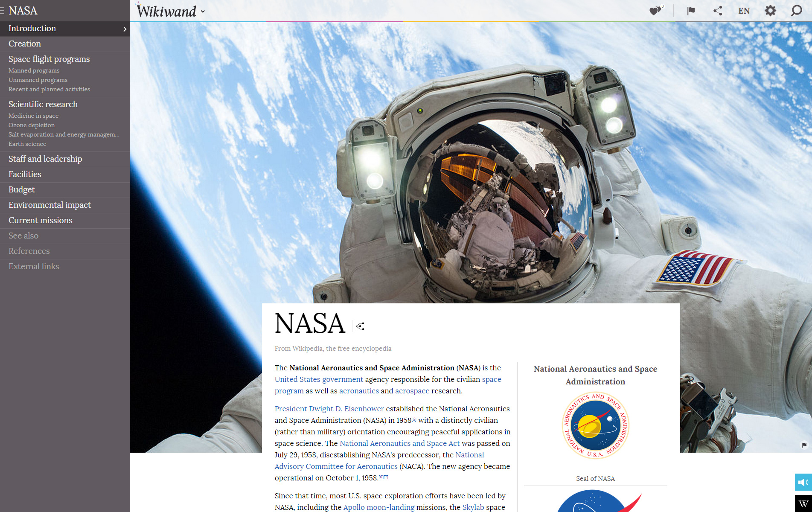
Task: Click the share icon next to NASA title
Action: (360, 326)
